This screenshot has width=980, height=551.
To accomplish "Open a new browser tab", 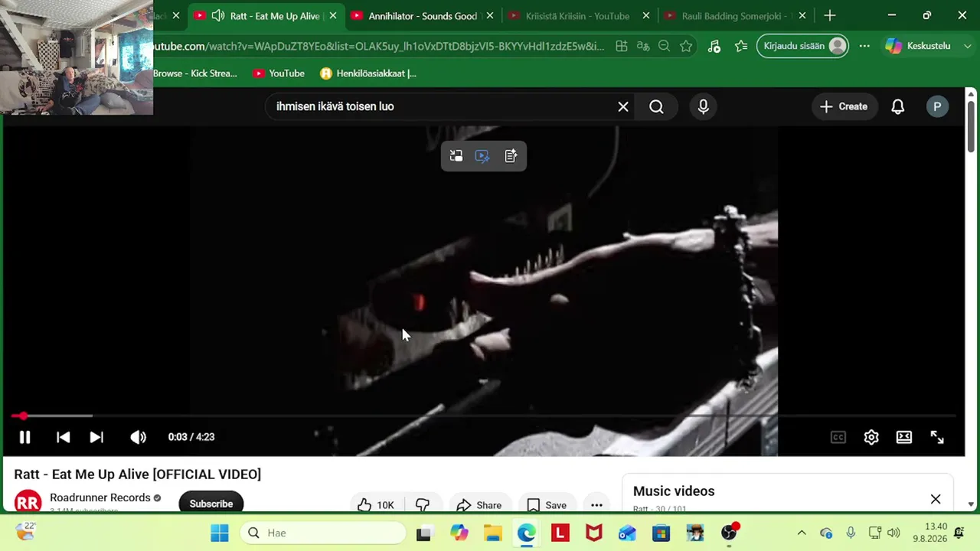I will pos(830,16).
